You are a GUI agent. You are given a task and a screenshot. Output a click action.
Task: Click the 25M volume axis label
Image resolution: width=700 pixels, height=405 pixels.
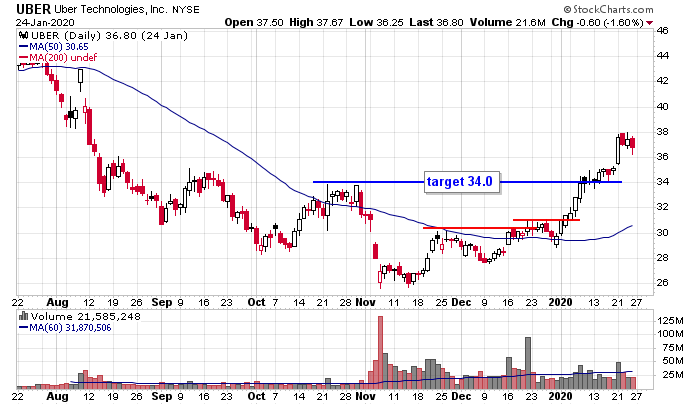point(673,374)
